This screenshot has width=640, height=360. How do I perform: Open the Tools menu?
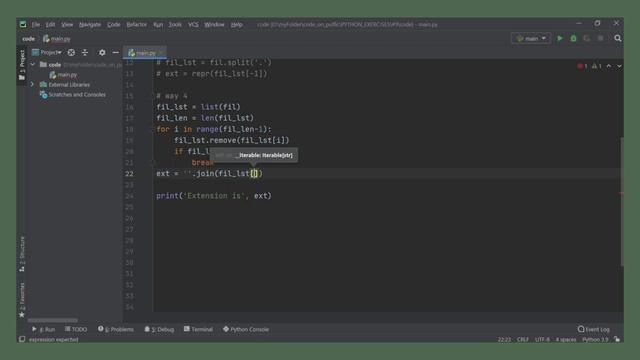pyautogui.click(x=175, y=24)
